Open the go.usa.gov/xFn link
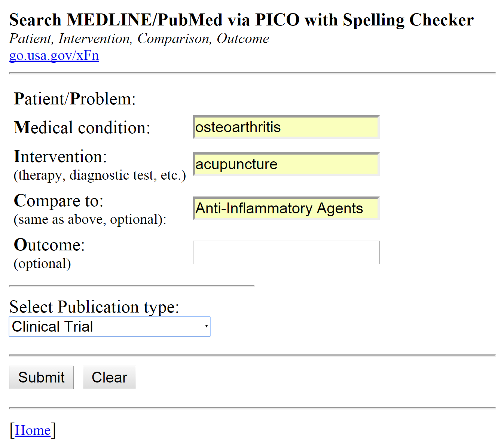The width and height of the screenshot is (504, 448). tap(54, 55)
